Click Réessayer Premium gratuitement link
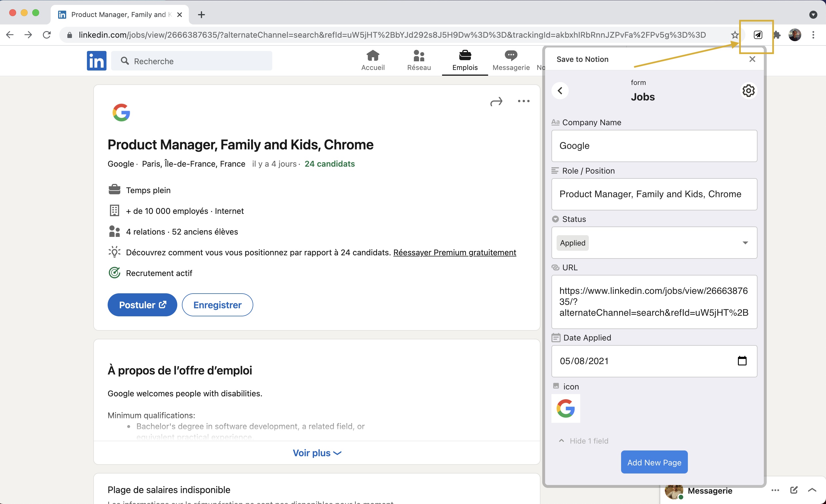 click(454, 252)
